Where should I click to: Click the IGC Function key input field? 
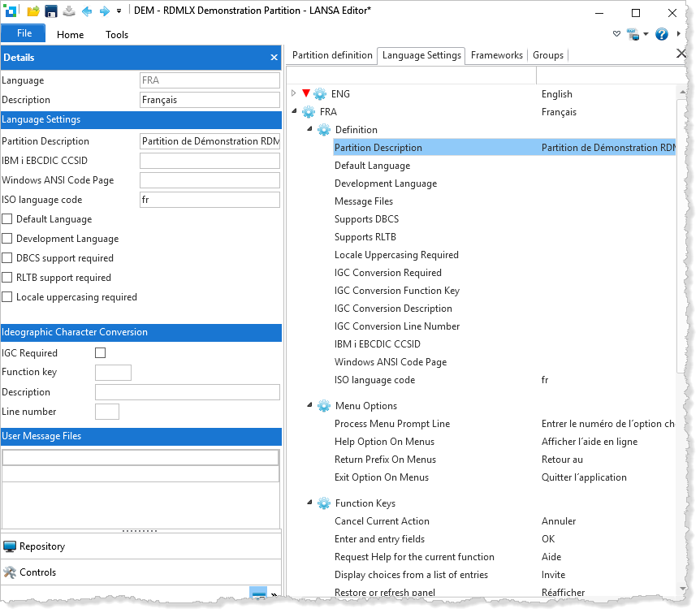pos(114,373)
